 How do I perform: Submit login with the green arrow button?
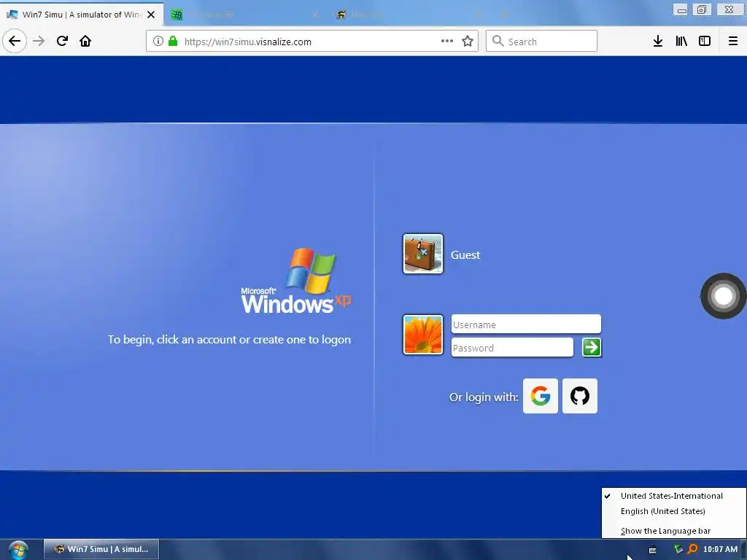(592, 347)
